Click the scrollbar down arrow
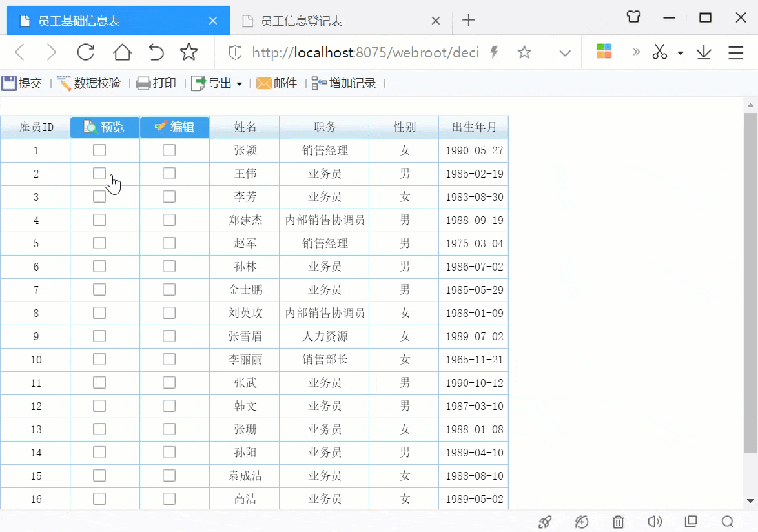This screenshot has height=532, width=758. click(750, 501)
